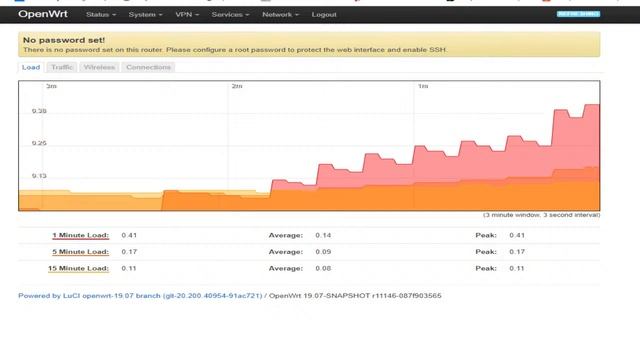640x360 pixels.
Task: Click the 1 Minute Load label
Action: (x=80, y=236)
